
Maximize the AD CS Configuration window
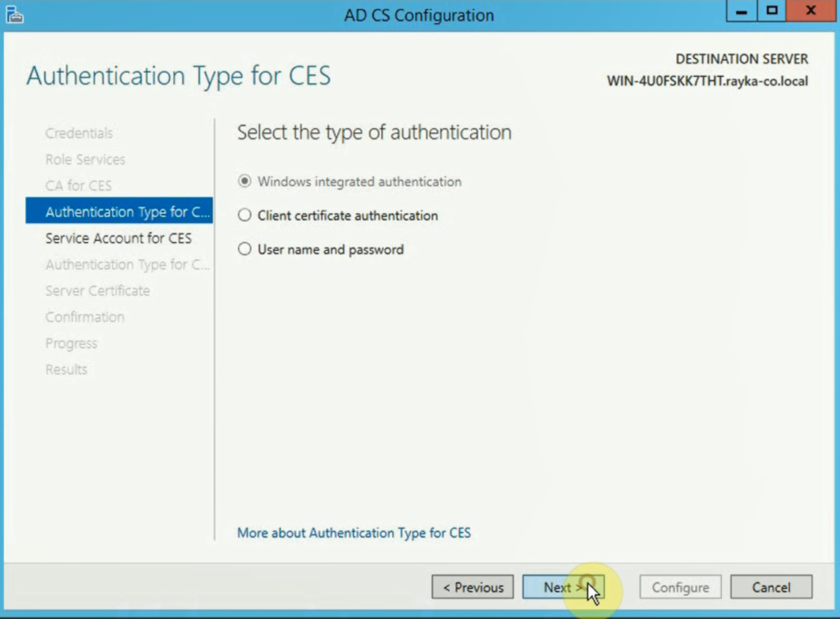[x=771, y=11]
